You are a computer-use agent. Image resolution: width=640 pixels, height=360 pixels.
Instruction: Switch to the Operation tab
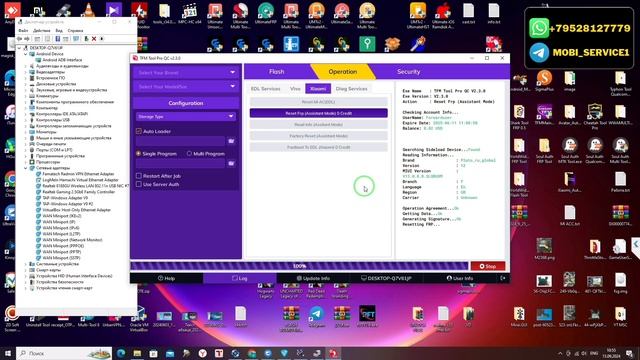[342, 71]
